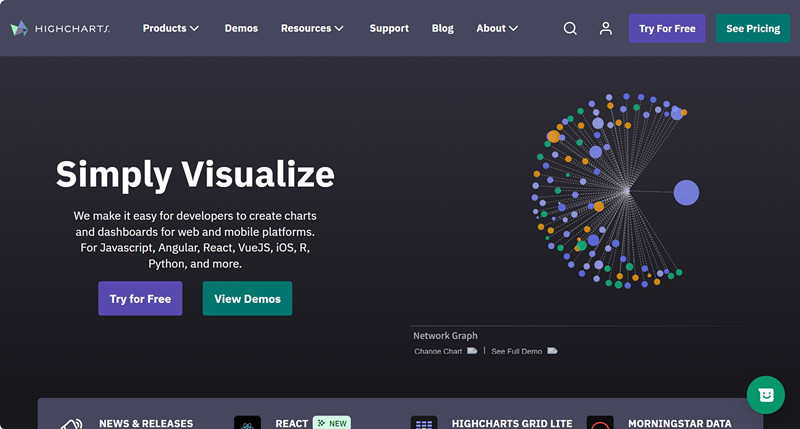Click the Network Graph chart title
Viewport: 800px width, 429px height.
pyautogui.click(x=445, y=336)
